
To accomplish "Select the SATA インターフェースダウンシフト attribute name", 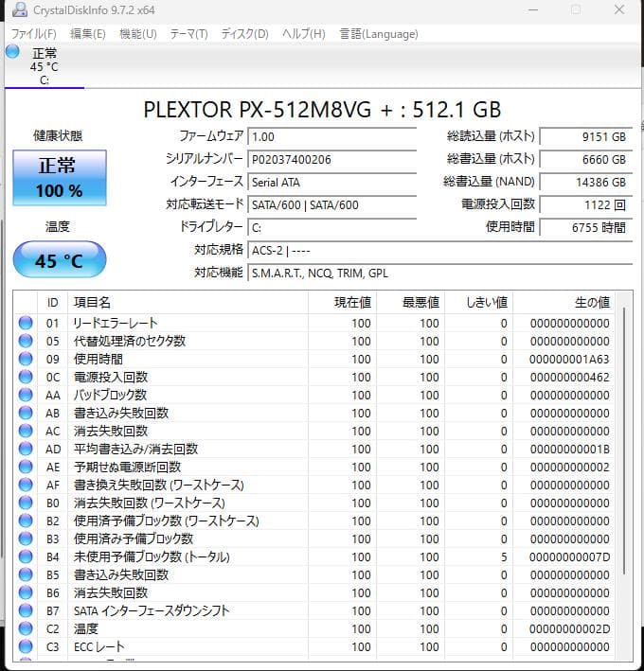I will (x=152, y=610).
